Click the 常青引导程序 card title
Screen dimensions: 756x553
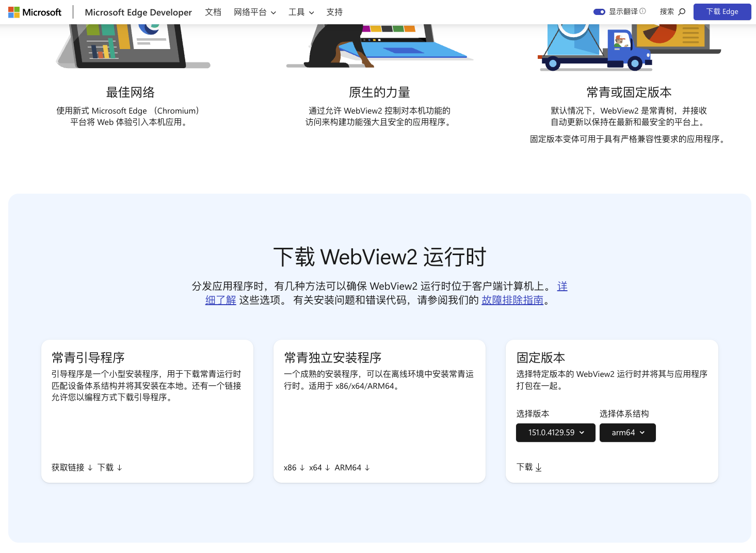[x=88, y=357]
